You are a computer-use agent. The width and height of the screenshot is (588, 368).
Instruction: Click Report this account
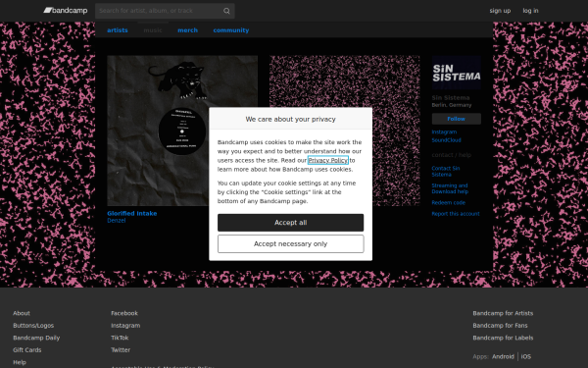coord(456,214)
